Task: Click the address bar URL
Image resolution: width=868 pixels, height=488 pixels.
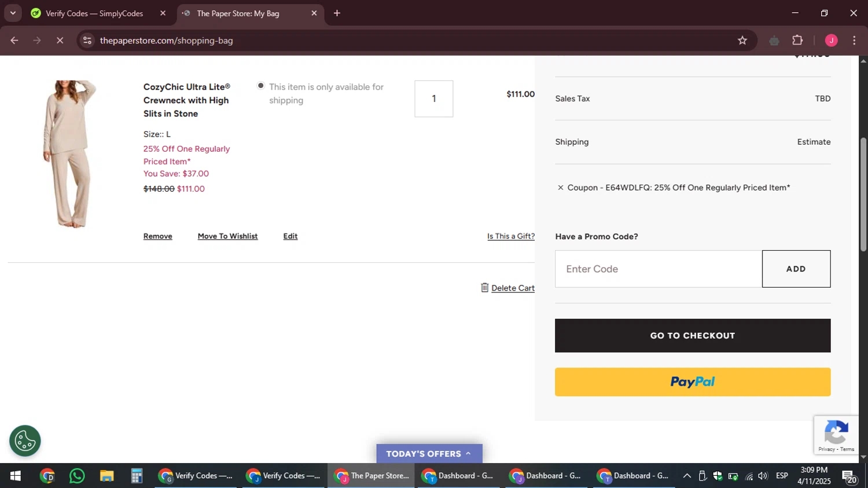Action: coord(167,41)
